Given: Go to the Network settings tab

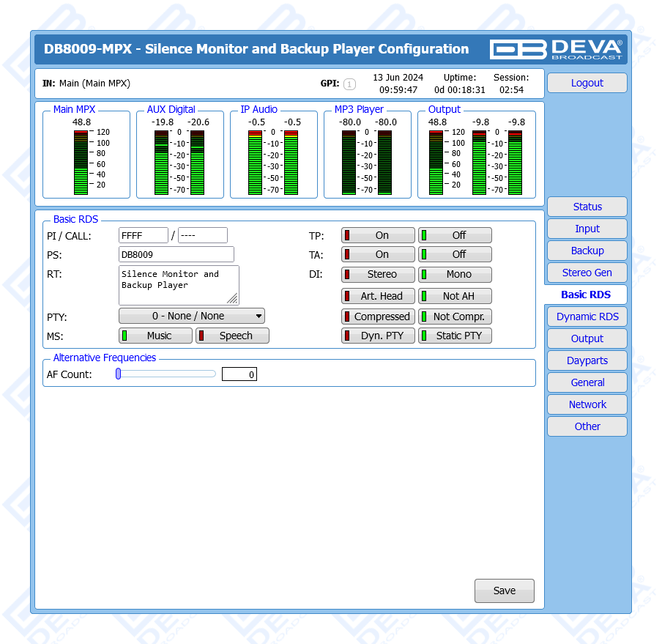Looking at the screenshot, I should [x=587, y=404].
